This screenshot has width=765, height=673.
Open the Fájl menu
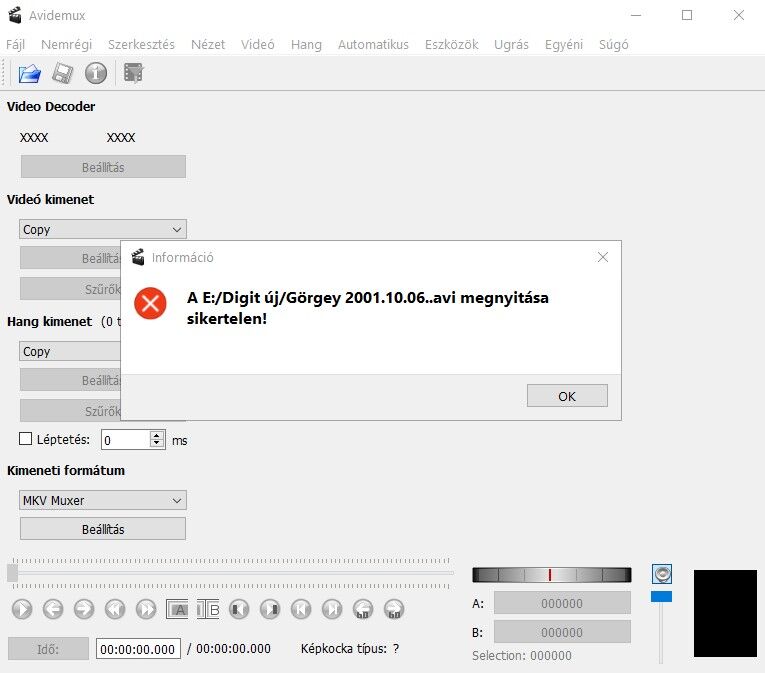coord(15,44)
